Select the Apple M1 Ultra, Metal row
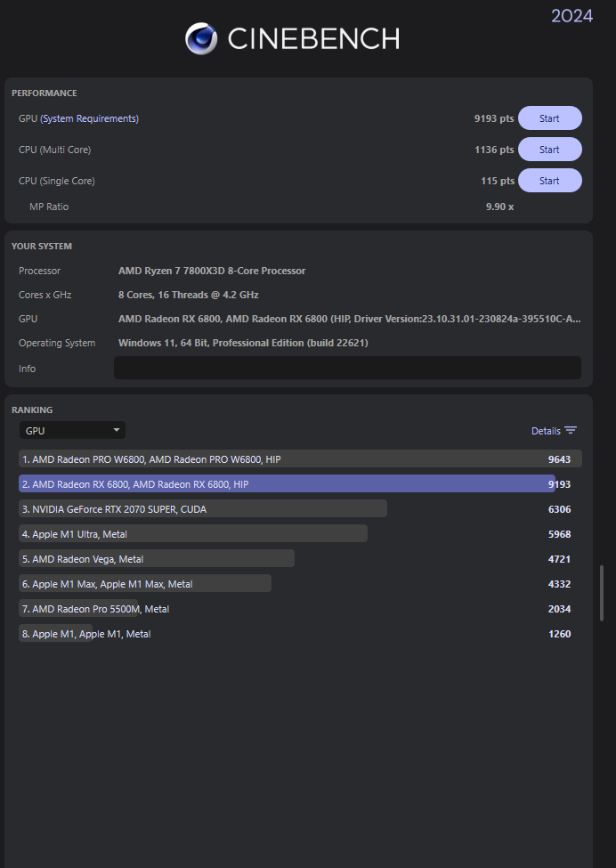 coord(300,533)
